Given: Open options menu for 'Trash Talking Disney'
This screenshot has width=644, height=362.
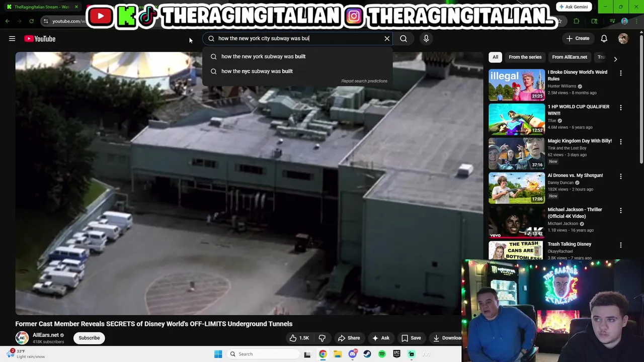Looking at the screenshot, I should pyautogui.click(x=621, y=245).
